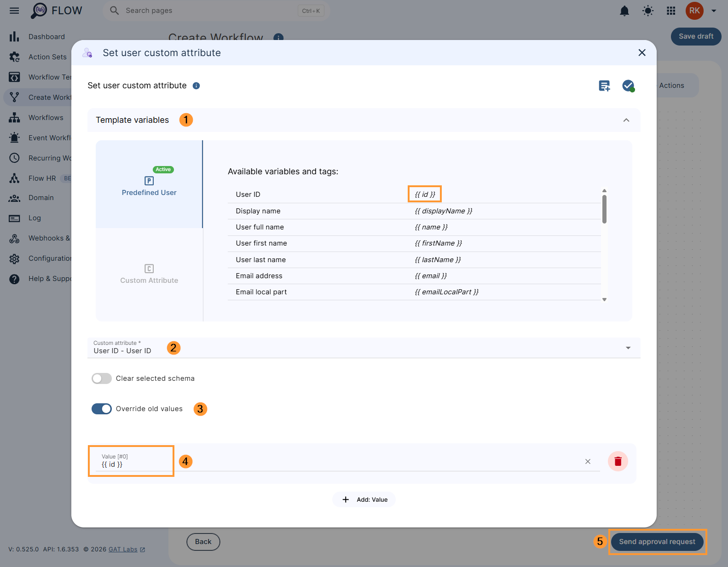Open the apps grid launcher
Image resolution: width=728 pixels, height=567 pixels.
[671, 11]
